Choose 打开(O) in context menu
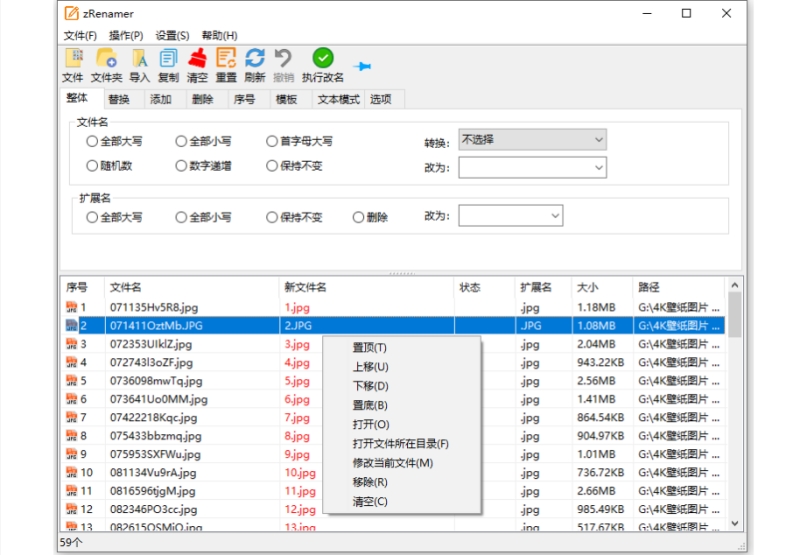The height and width of the screenshot is (555, 800). pyautogui.click(x=402, y=424)
